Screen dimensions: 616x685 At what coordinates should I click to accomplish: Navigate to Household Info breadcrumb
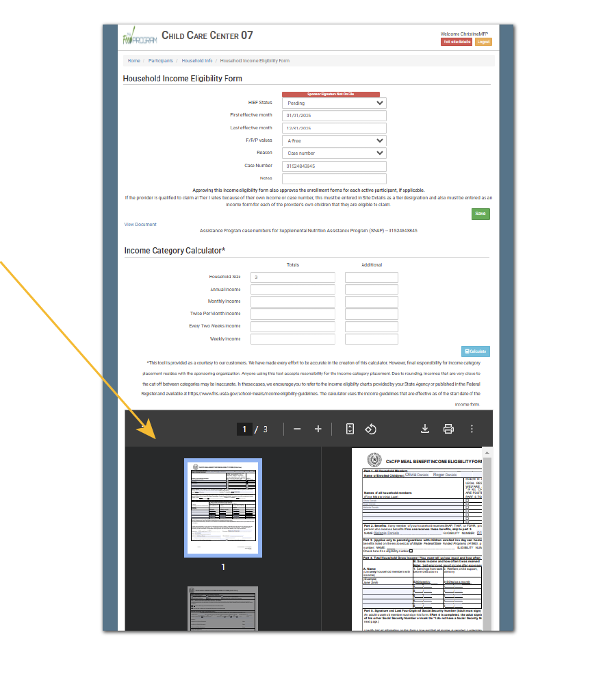coord(196,61)
